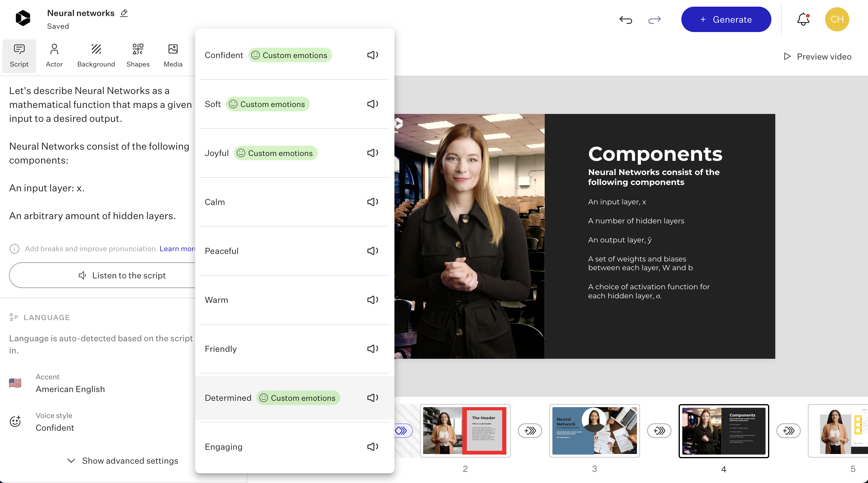Choose the Determined voice style option
The width and height of the screenshot is (868, 483).
pyautogui.click(x=228, y=398)
